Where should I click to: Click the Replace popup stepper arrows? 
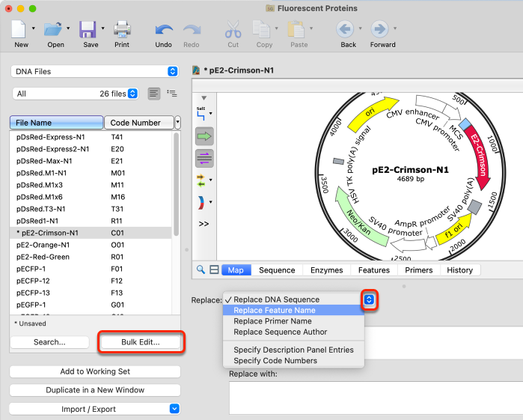click(x=369, y=299)
